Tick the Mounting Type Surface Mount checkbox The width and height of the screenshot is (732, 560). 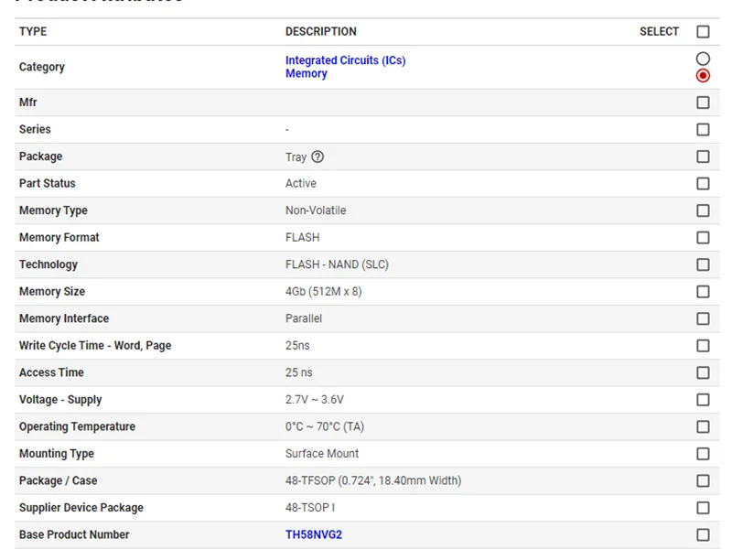[703, 454]
